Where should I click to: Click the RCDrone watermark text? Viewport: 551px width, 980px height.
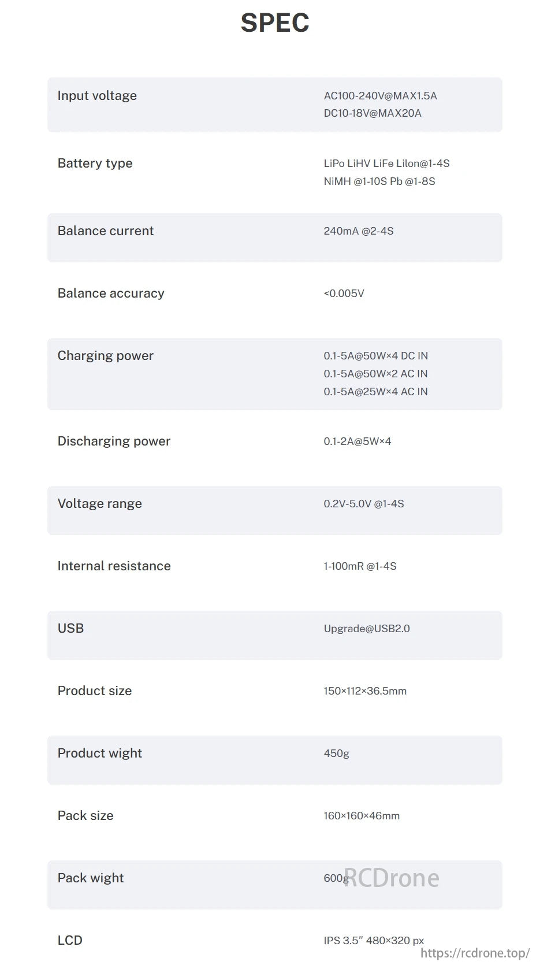point(392,878)
